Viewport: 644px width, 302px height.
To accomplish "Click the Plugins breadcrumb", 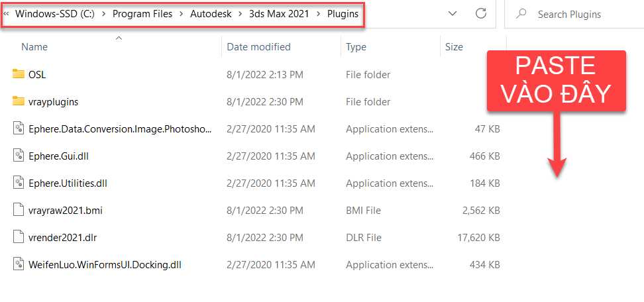I will click(x=343, y=14).
